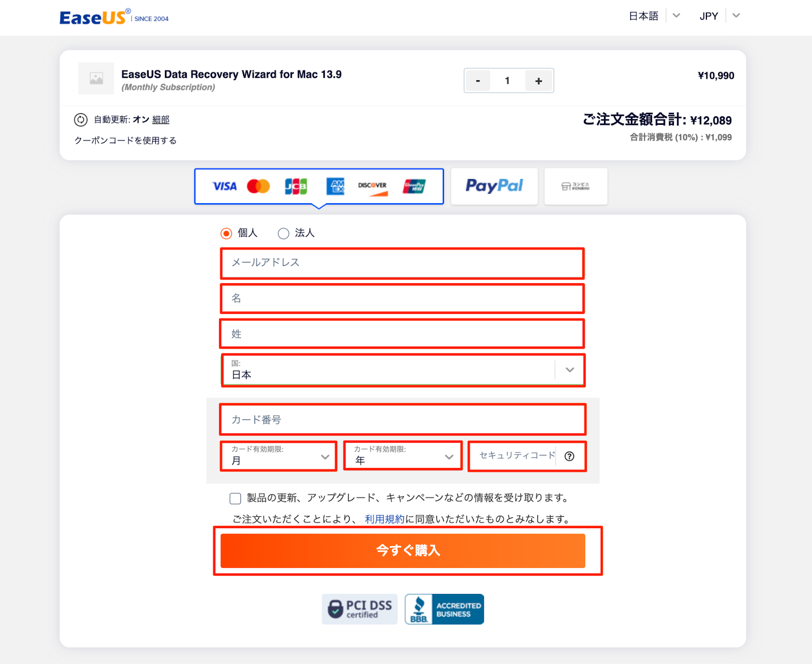Image resolution: width=812 pixels, height=664 pixels.
Task: Select the 法人 radio button
Action: tap(283, 234)
